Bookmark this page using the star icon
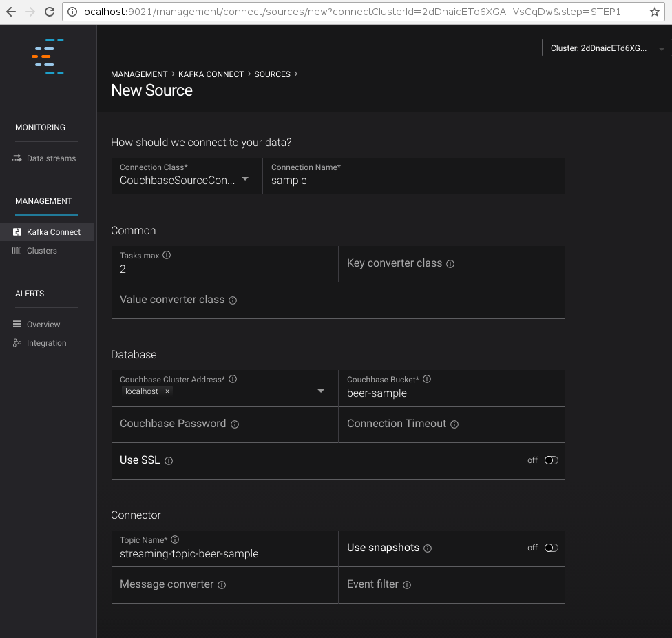This screenshot has width=672, height=638. pyautogui.click(x=655, y=12)
